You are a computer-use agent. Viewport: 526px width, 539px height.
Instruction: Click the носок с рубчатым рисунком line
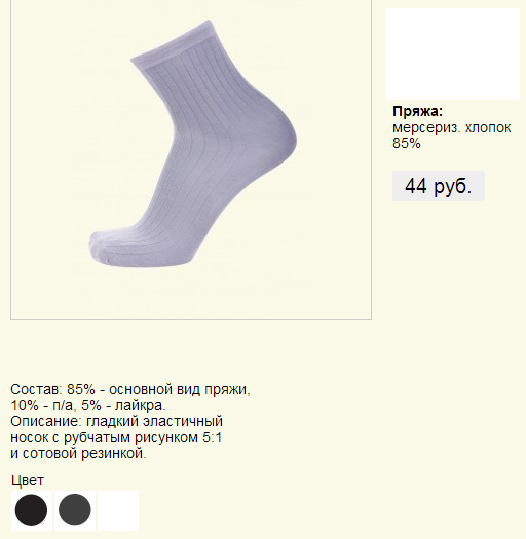116,438
